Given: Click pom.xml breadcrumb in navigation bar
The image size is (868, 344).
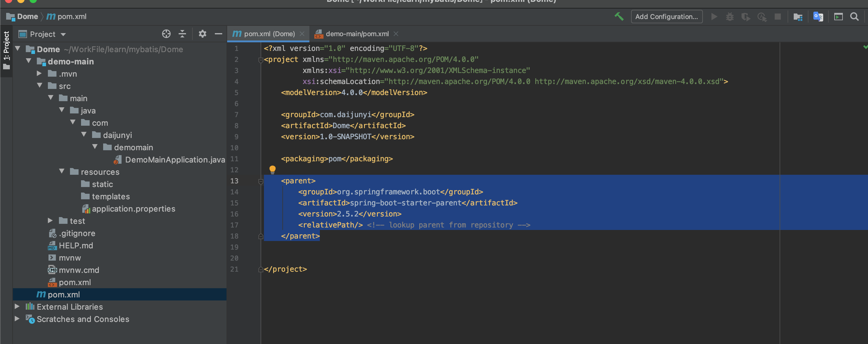Looking at the screenshot, I should (x=66, y=17).
